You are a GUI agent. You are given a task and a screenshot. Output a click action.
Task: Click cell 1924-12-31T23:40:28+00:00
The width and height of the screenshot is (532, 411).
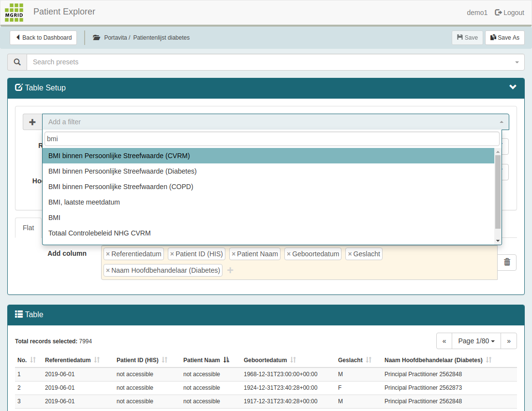point(280,388)
